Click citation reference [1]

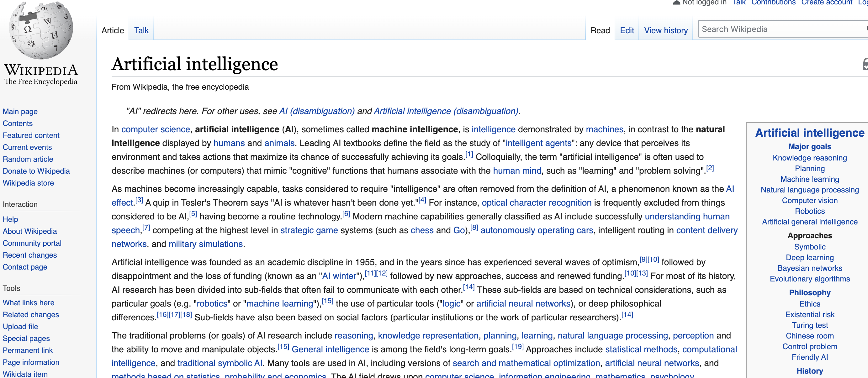pyautogui.click(x=469, y=154)
